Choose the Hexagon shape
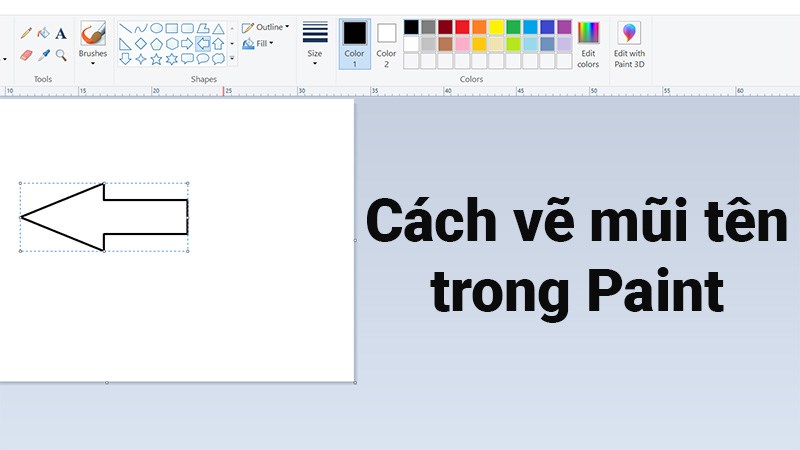This screenshot has width=800, height=450. pos(172,44)
